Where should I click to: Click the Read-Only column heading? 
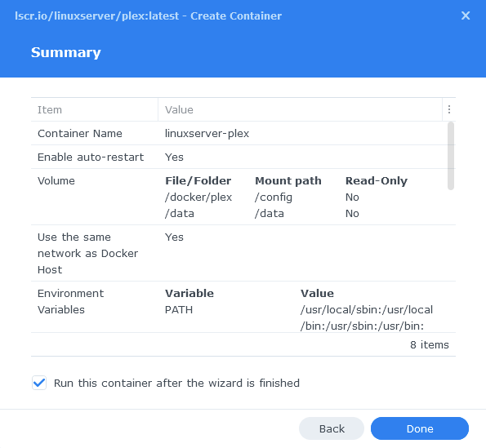[x=377, y=181]
